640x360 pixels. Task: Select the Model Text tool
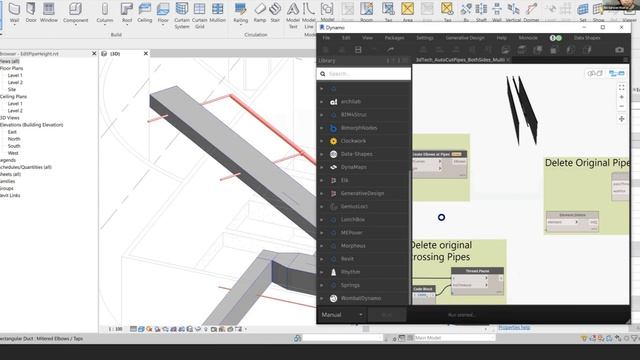coord(293,15)
